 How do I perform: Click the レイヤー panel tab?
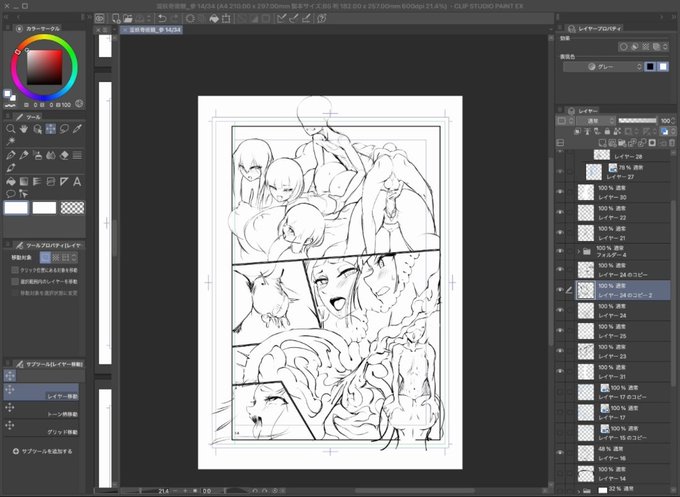583,111
